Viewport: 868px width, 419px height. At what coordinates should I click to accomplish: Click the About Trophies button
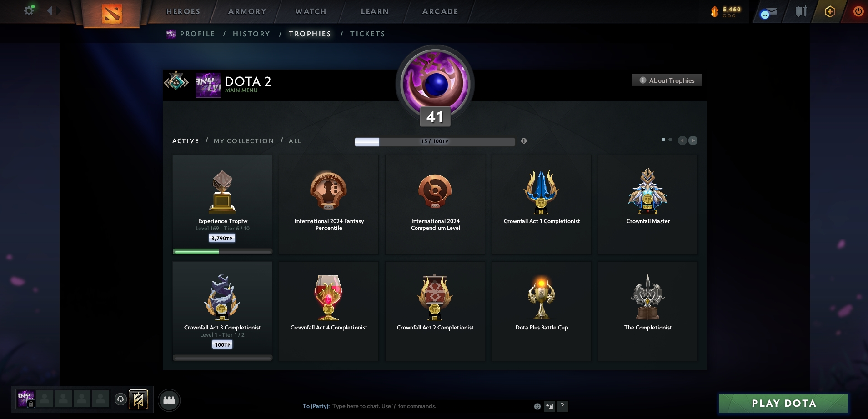point(667,80)
